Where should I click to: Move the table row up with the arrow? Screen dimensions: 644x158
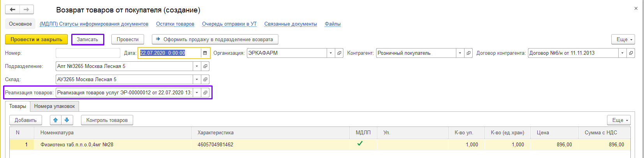click(56, 120)
